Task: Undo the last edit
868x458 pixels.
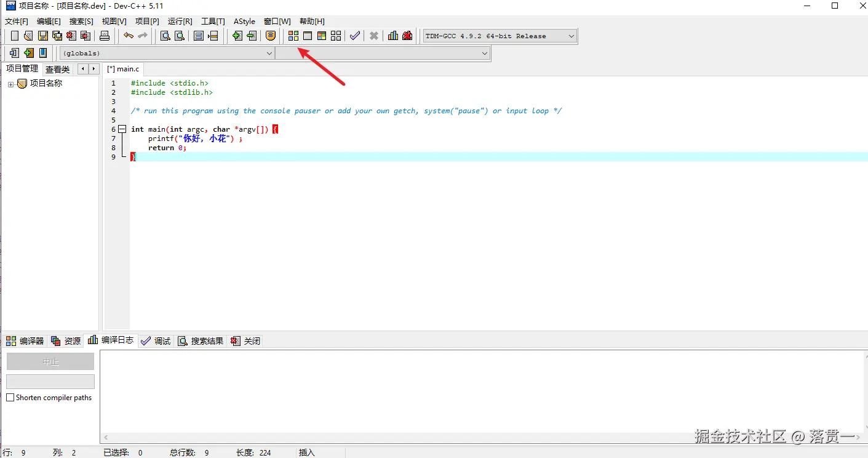Action: 128,36
